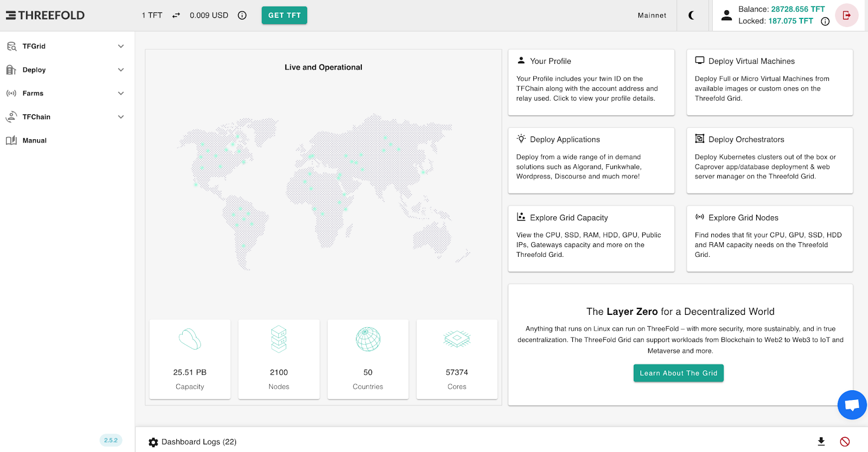The image size is (868, 452).
Task: Open the TFT price info icon
Action: (242, 15)
